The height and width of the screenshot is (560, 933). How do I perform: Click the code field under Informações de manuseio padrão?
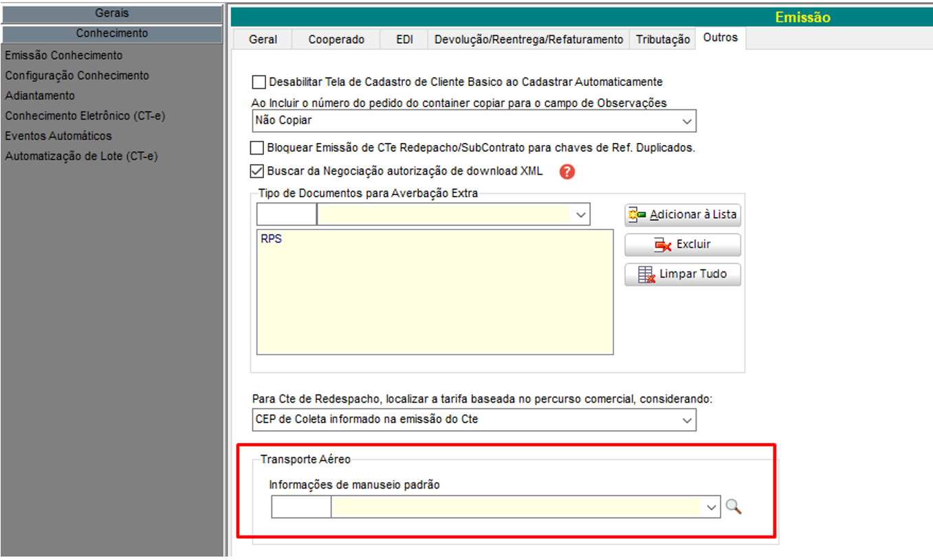pyautogui.click(x=301, y=507)
